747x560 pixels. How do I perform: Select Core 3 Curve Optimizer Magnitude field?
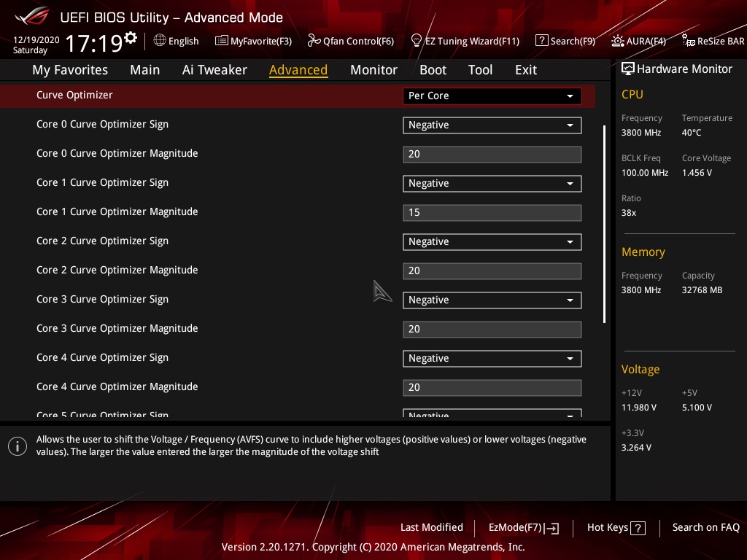[492, 329]
